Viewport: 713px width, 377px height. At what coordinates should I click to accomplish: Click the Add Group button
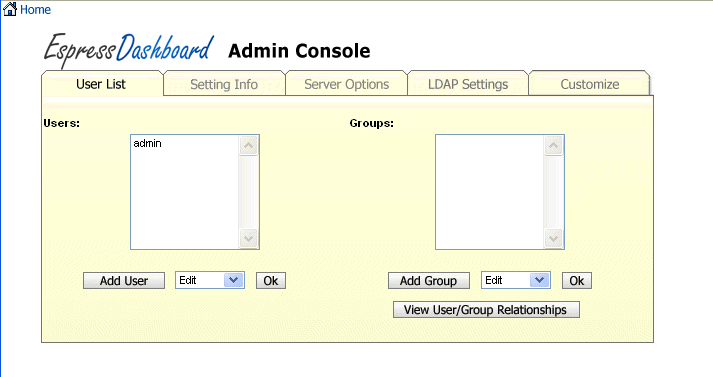(428, 281)
